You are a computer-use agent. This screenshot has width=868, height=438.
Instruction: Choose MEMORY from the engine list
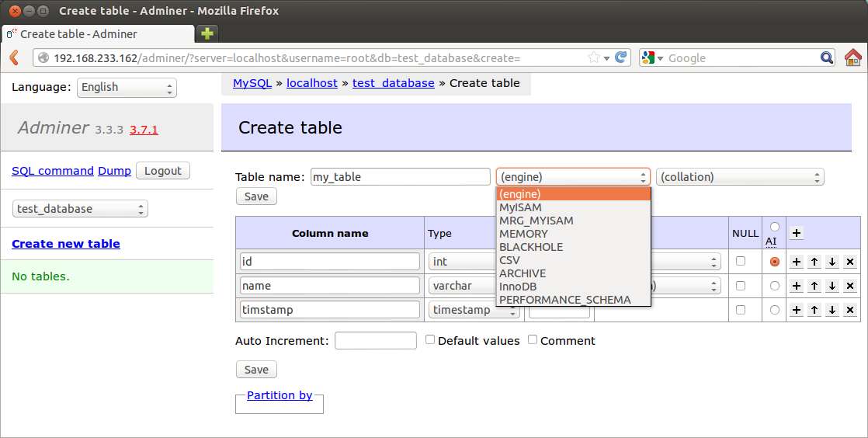click(573, 234)
